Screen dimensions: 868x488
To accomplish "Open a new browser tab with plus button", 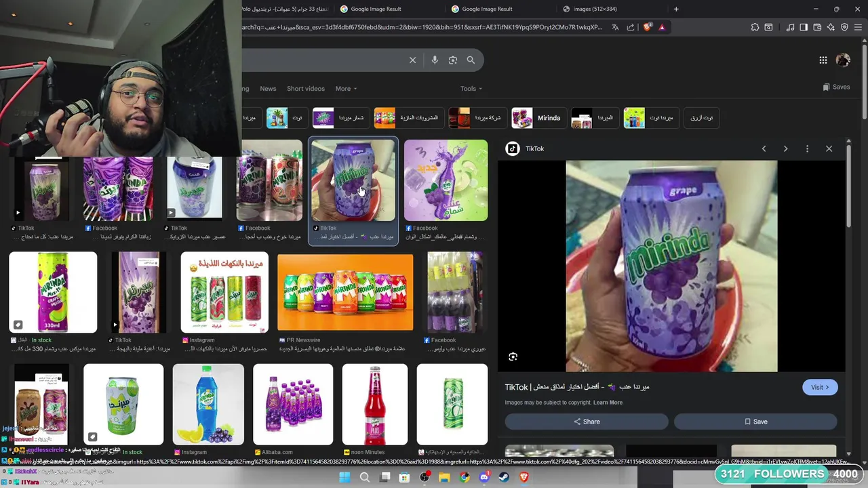I will click(x=676, y=9).
